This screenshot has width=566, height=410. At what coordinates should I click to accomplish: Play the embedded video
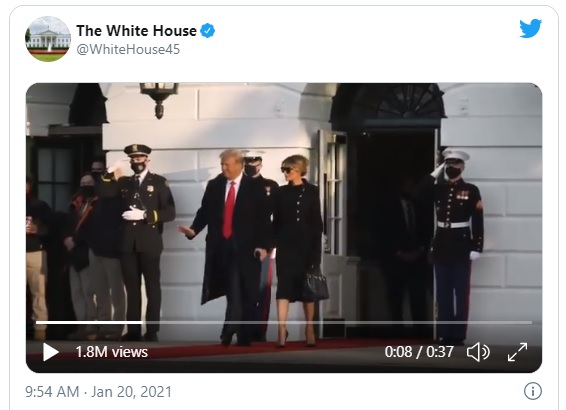(x=51, y=352)
